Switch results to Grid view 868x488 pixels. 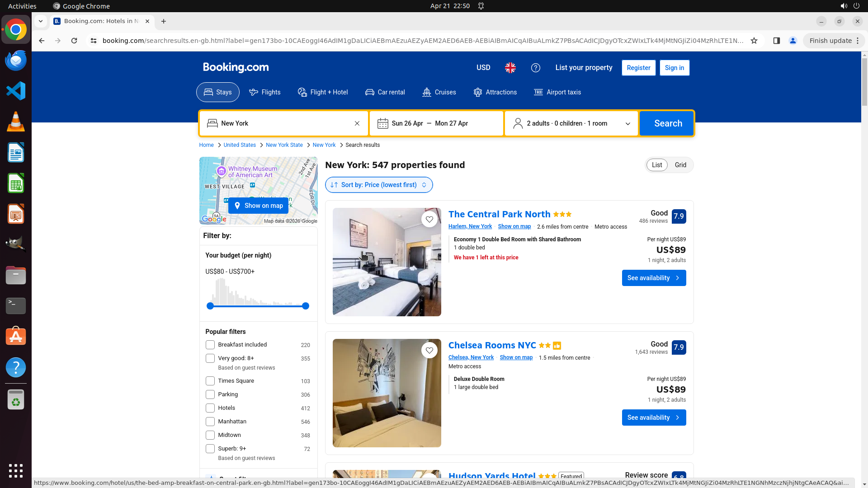click(x=680, y=165)
